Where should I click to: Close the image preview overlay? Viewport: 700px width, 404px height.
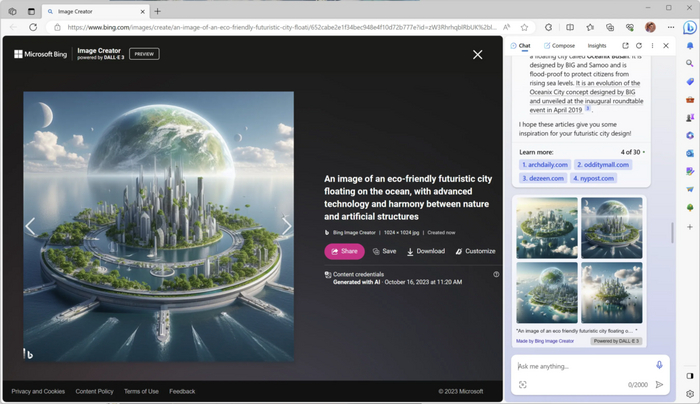click(477, 54)
